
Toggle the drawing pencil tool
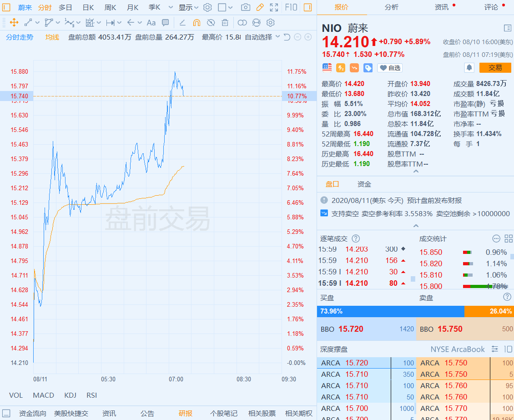pos(260,7)
